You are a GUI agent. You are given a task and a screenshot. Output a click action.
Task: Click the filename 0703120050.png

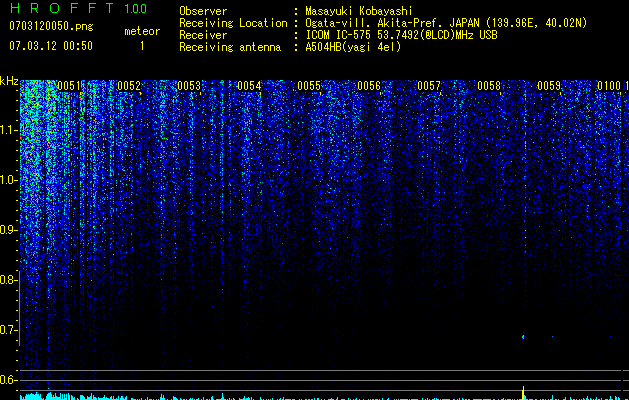click(x=51, y=26)
